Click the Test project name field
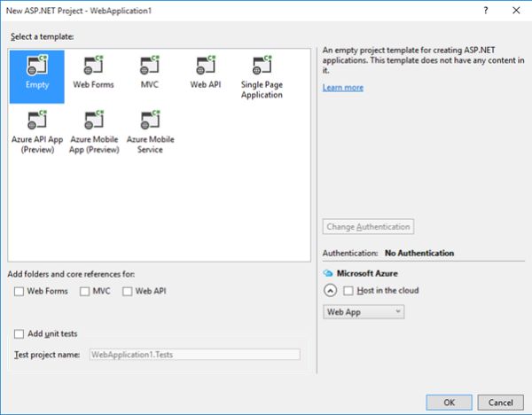This screenshot has width=532, height=415. [x=195, y=355]
